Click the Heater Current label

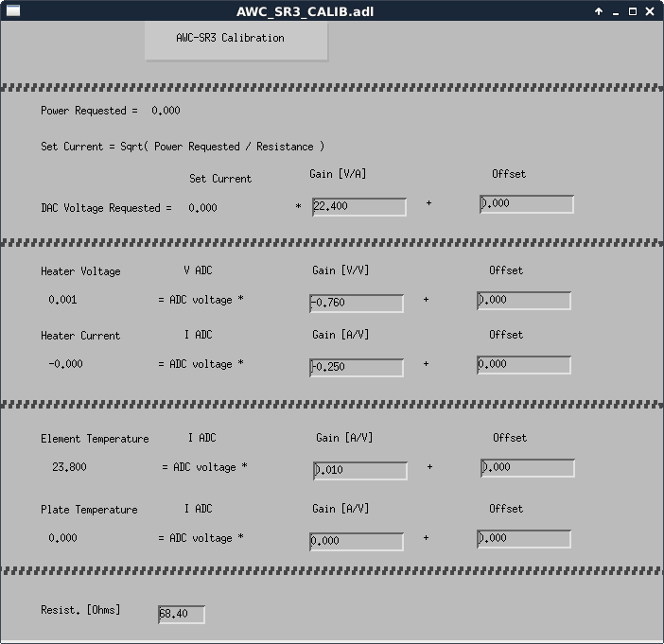click(80, 336)
